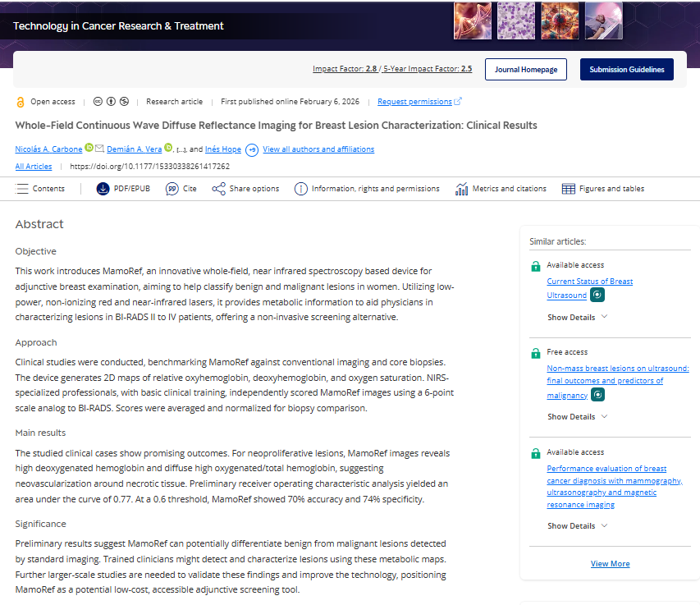Click the green lock icon beside first similar article
Screen dimensions: 700x605
point(535,266)
